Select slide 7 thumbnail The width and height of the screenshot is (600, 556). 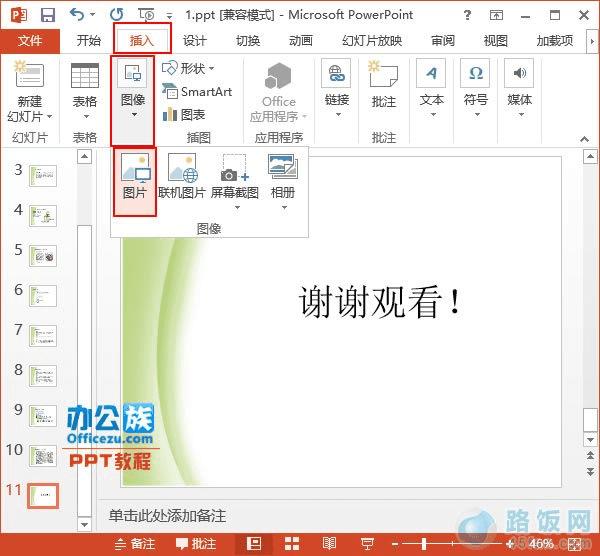(43, 336)
